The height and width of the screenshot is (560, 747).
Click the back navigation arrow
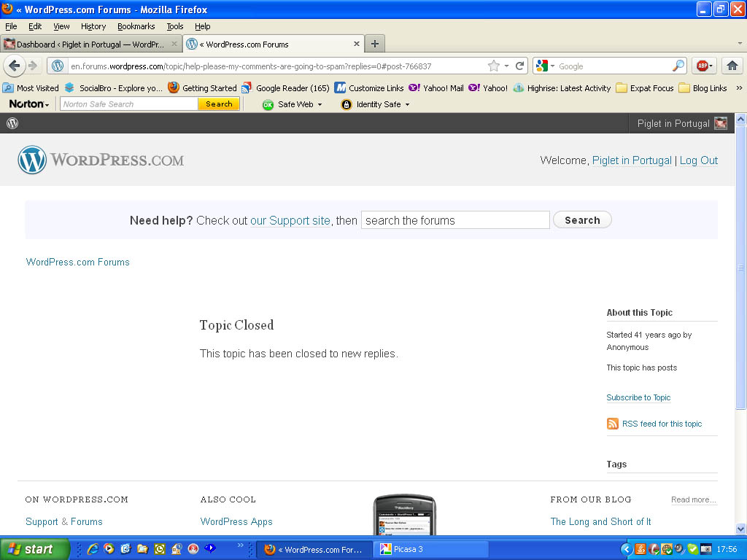click(14, 66)
